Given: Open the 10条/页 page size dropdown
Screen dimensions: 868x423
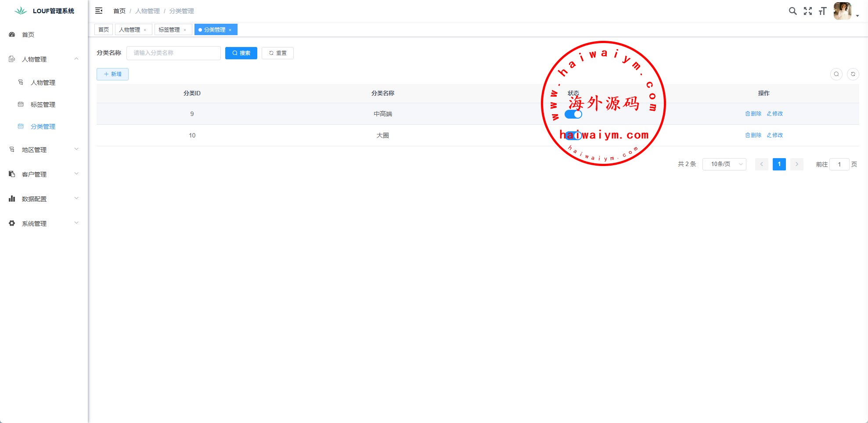Looking at the screenshot, I should pyautogui.click(x=724, y=164).
